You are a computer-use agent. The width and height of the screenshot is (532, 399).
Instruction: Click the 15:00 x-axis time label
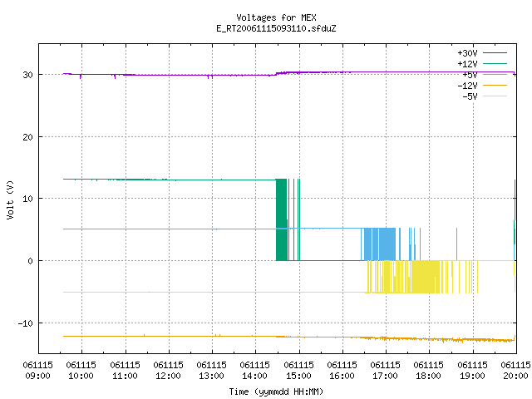[x=298, y=376]
